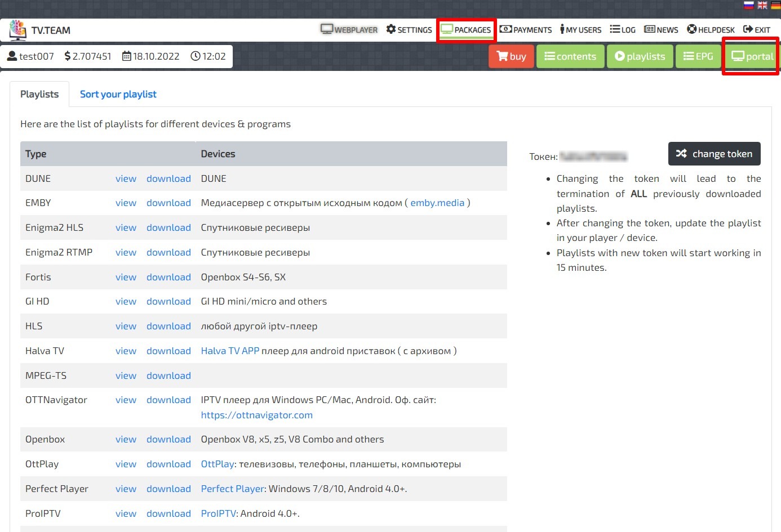View the EMBY playlist

coord(126,203)
